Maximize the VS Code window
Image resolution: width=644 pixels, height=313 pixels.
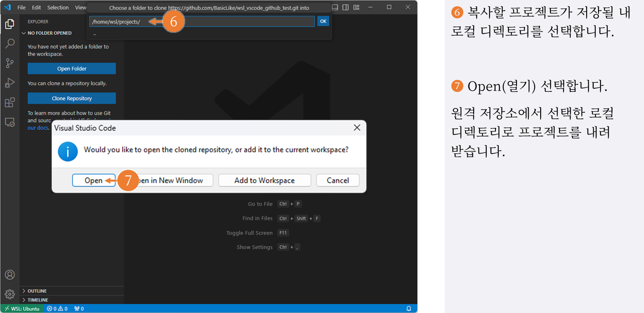point(389,7)
